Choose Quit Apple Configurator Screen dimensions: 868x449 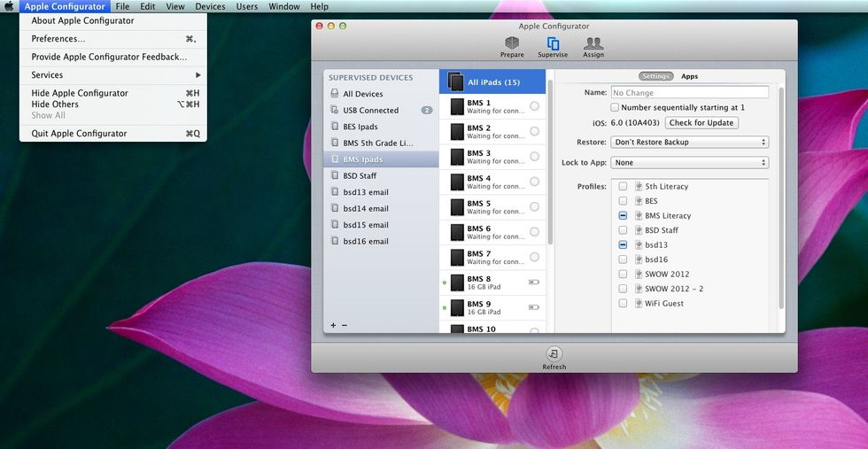113,134
